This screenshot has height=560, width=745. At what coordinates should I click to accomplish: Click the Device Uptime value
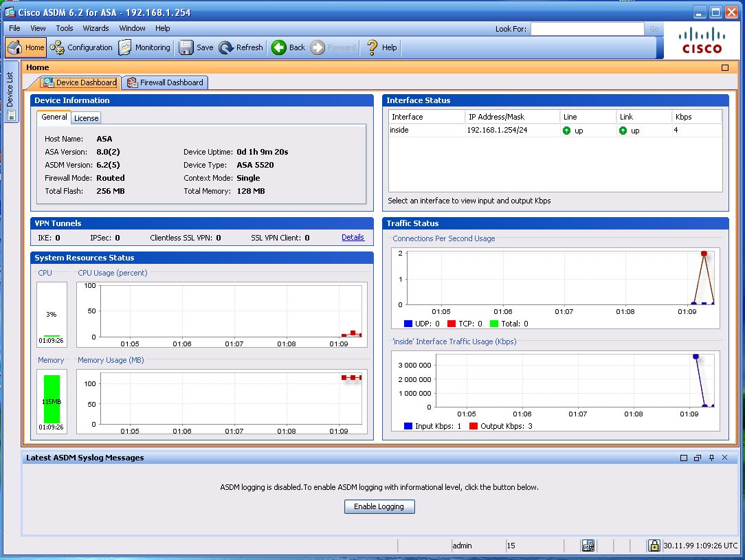[263, 152]
